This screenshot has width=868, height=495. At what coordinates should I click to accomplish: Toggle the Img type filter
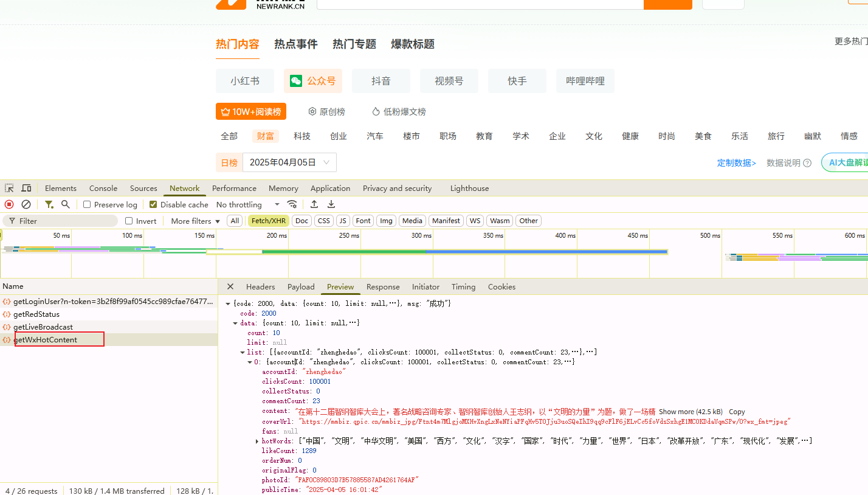pyautogui.click(x=387, y=221)
